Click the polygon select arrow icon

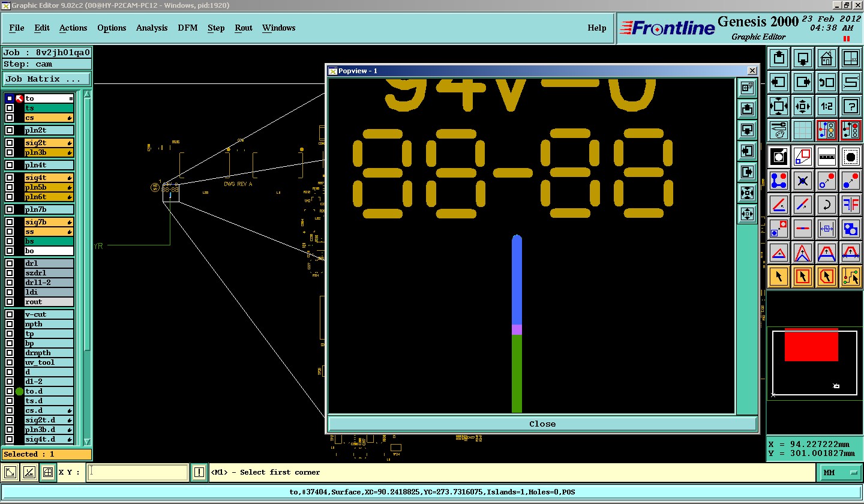(x=827, y=277)
